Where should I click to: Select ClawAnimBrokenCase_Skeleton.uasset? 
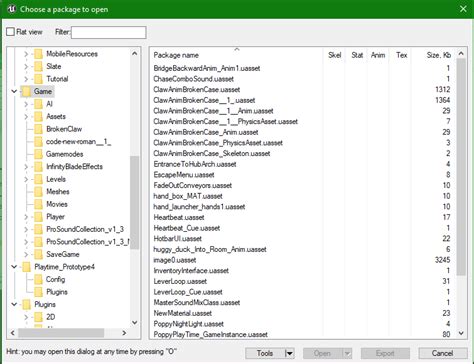point(212,154)
